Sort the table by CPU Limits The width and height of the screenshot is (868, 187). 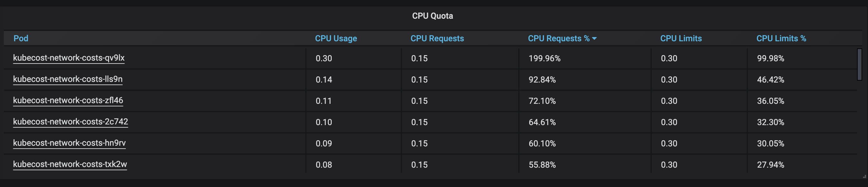coord(681,38)
